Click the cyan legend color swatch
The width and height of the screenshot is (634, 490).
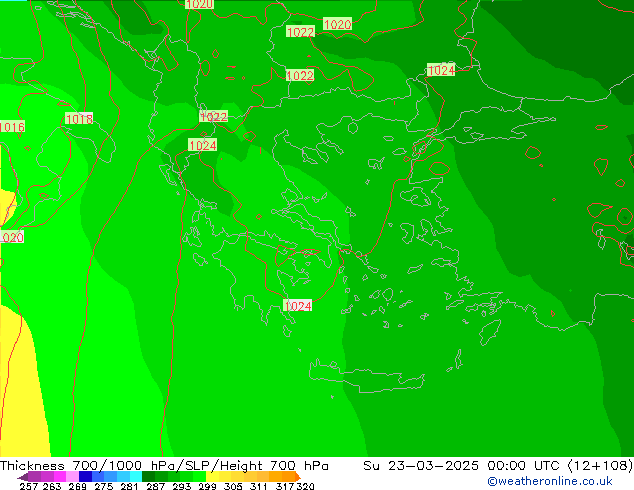coord(136,476)
